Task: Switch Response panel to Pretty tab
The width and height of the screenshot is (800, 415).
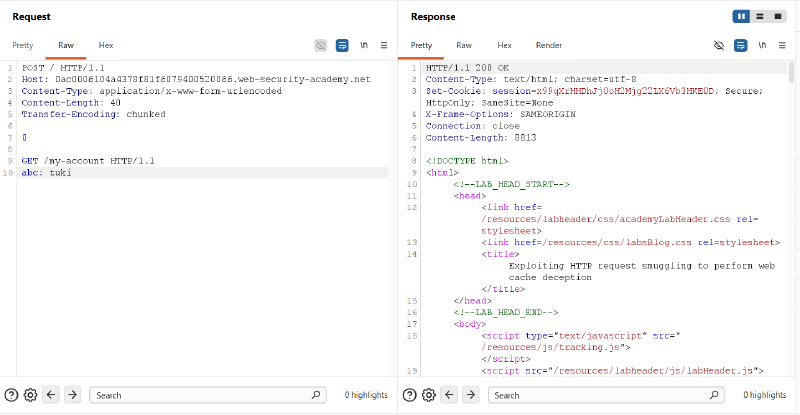Action: (421, 45)
